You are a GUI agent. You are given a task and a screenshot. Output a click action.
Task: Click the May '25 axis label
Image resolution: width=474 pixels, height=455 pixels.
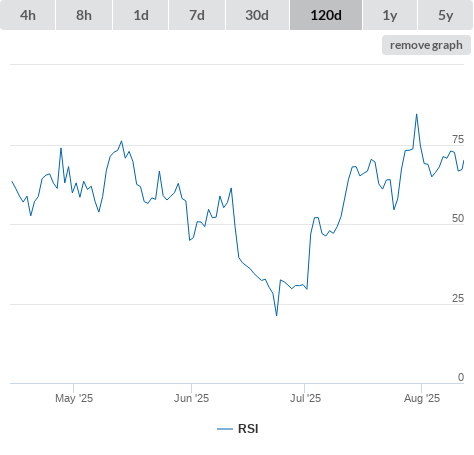(74, 398)
